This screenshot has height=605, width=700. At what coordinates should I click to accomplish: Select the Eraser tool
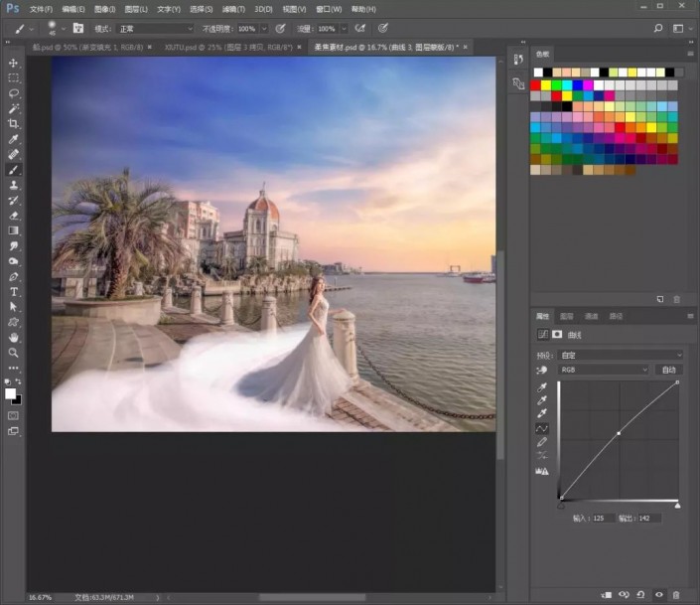(x=13, y=216)
